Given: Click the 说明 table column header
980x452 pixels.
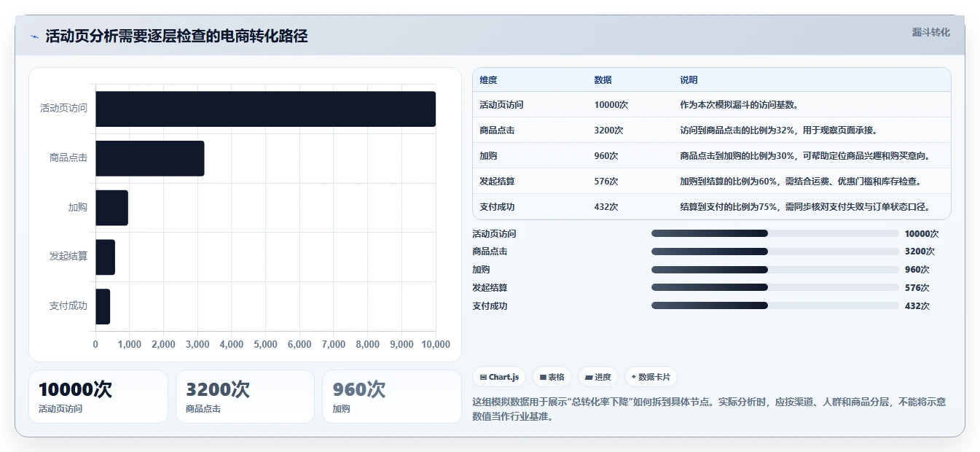Looking at the screenshot, I should click(689, 80).
